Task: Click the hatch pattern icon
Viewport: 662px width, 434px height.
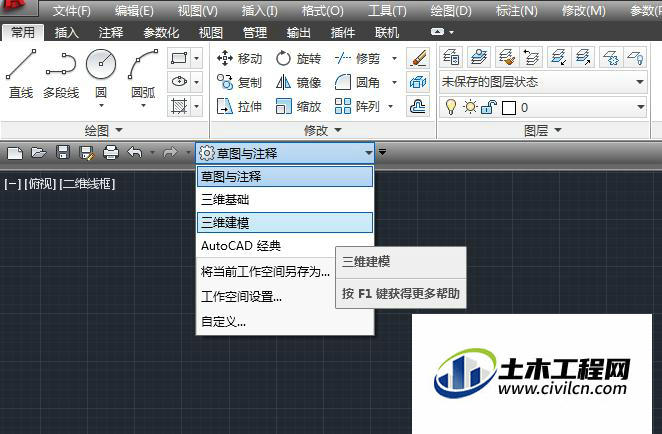Action: (x=179, y=106)
